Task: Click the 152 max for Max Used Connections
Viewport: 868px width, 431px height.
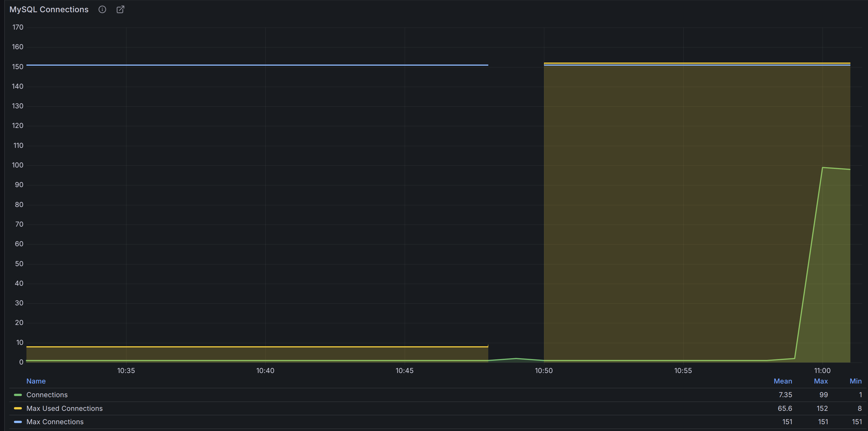Action: [822, 408]
